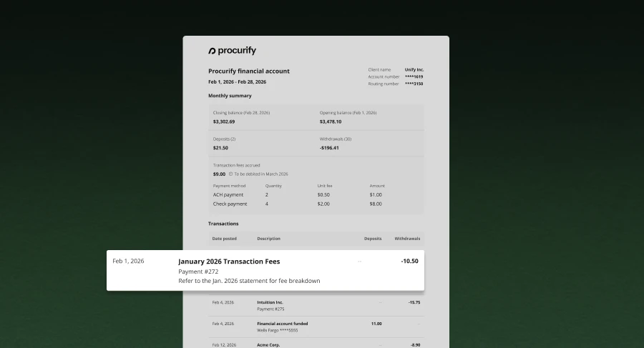The height and width of the screenshot is (348, 644).
Task: Click the opening balance amount "$3,478.10"
Action: [331, 121]
